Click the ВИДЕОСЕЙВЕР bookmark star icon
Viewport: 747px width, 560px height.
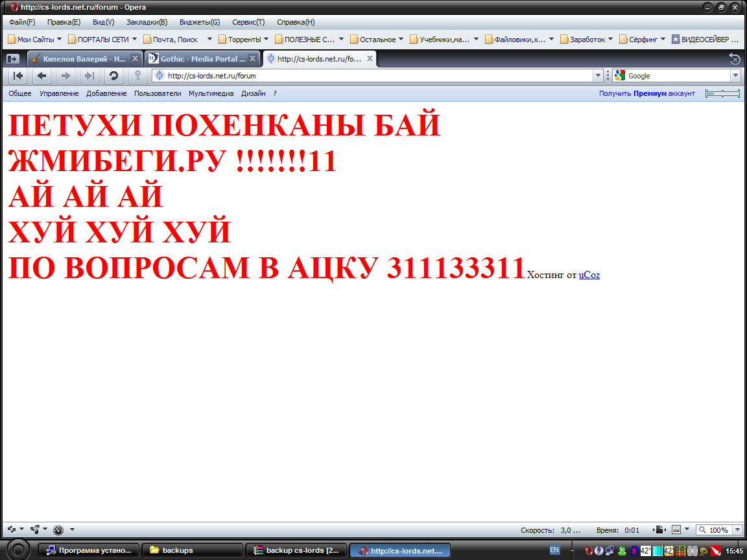[676, 39]
